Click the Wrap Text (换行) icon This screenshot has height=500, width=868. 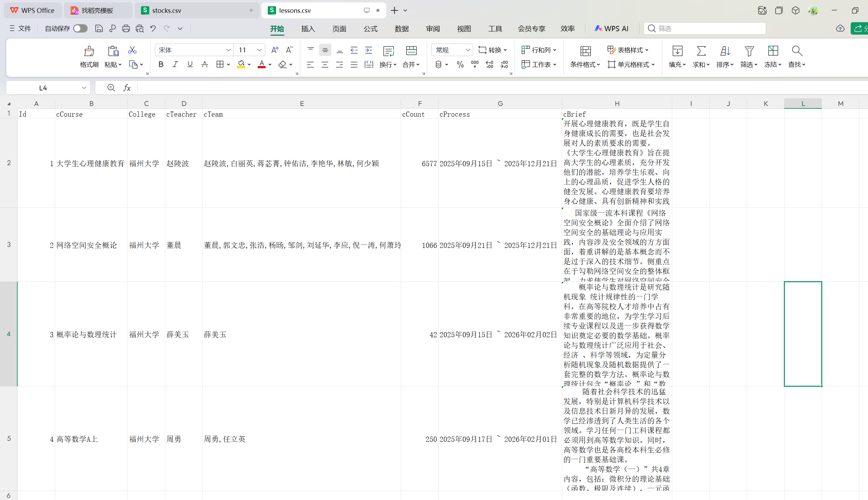pos(388,51)
